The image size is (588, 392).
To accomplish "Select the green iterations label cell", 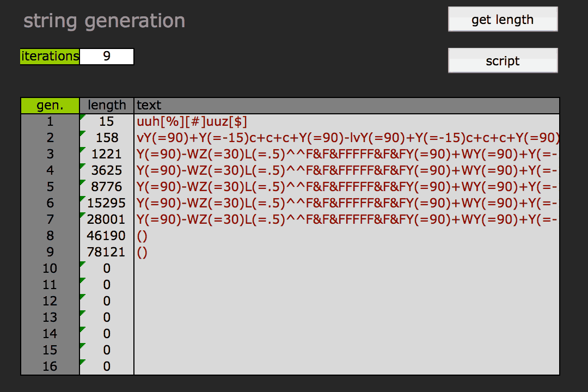I will (x=50, y=57).
